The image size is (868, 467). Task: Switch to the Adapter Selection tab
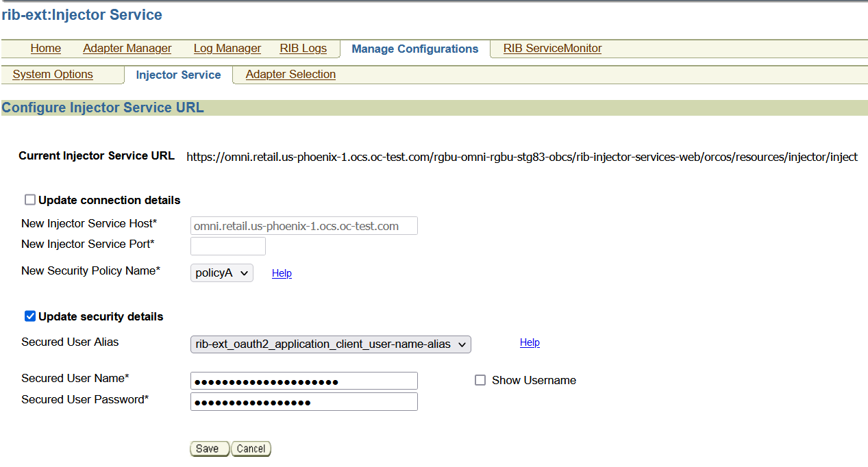click(290, 74)
